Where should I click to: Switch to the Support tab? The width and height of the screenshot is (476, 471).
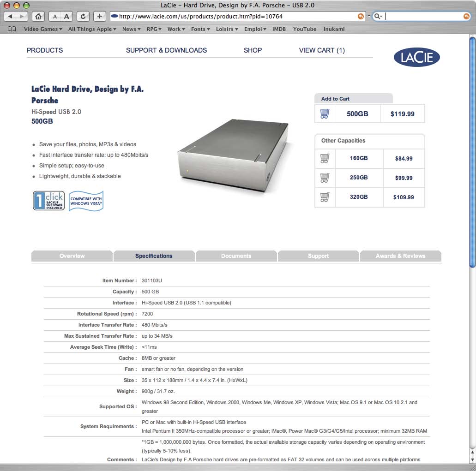click(x=318, y=256)
